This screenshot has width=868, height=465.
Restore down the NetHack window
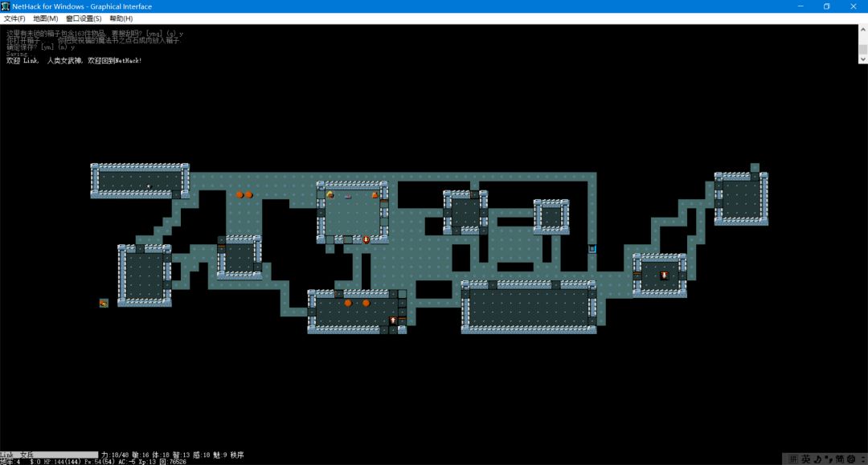click(826, 6)
